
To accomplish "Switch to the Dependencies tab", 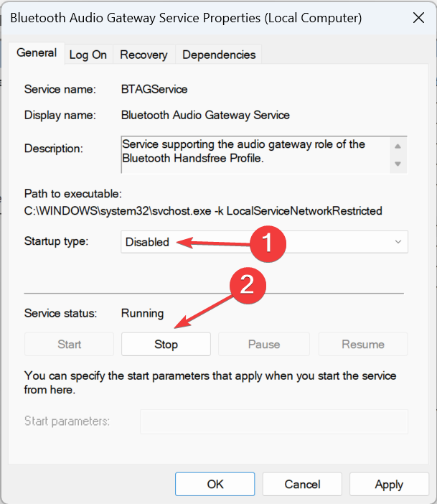I will 219,55.
